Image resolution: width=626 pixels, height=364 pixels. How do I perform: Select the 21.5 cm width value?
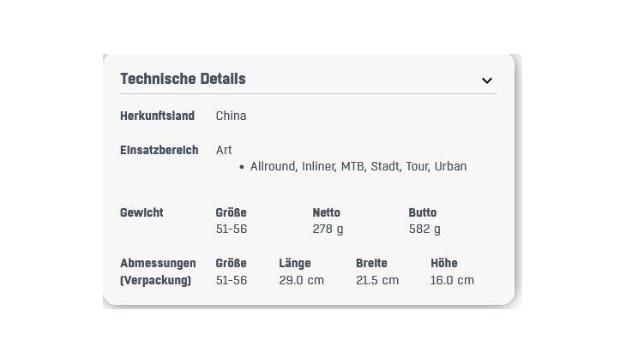pyautogui.click(x=377, y=280)
